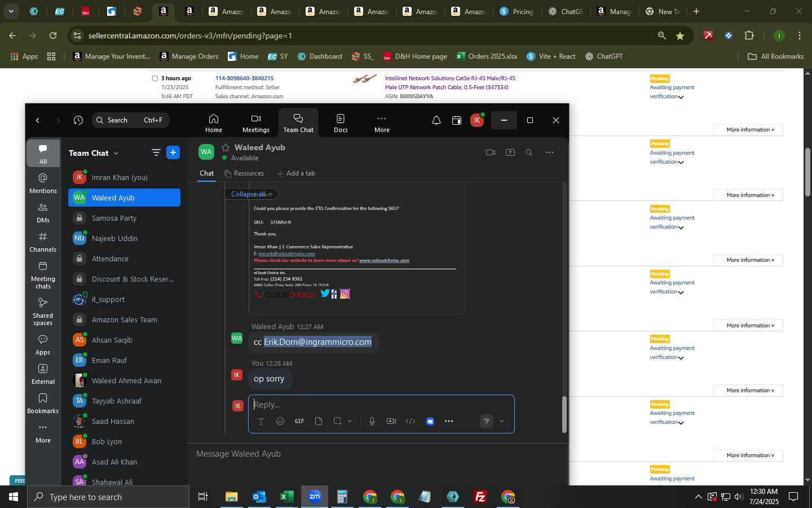Click Add a tab in chat header

coord(296,173)
